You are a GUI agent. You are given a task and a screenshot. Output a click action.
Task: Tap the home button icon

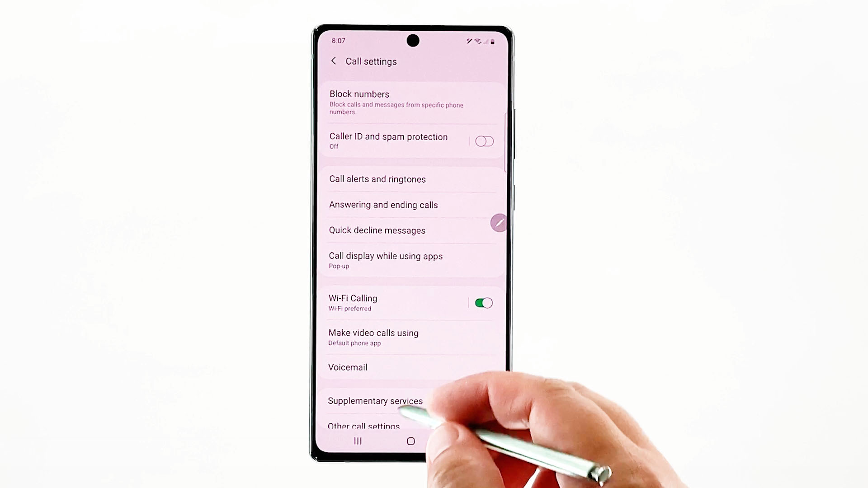tap(411, 441)
